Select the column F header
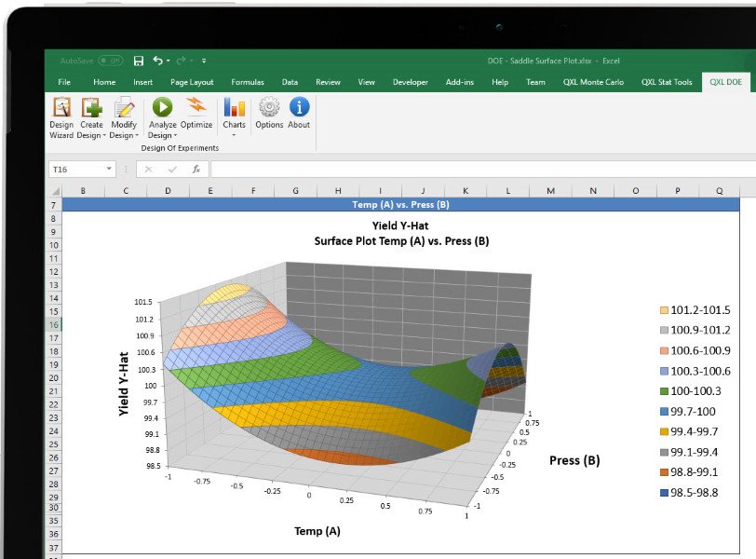 click(252, 190)
